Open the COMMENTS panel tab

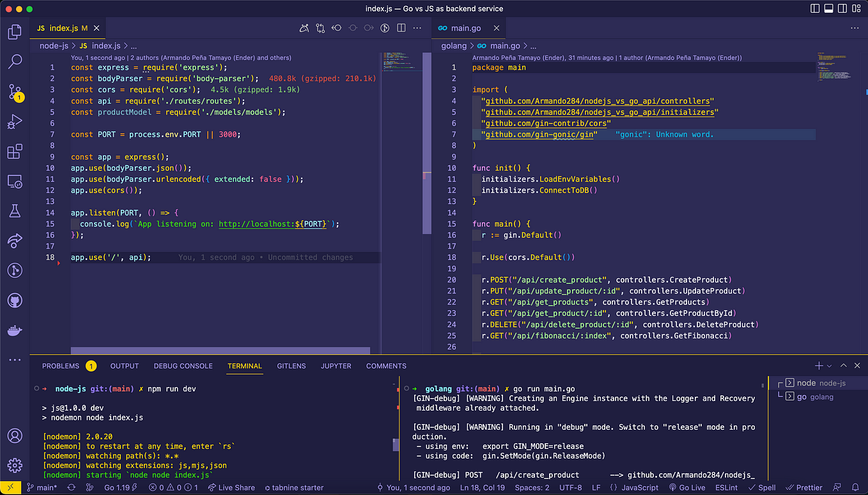386,366
